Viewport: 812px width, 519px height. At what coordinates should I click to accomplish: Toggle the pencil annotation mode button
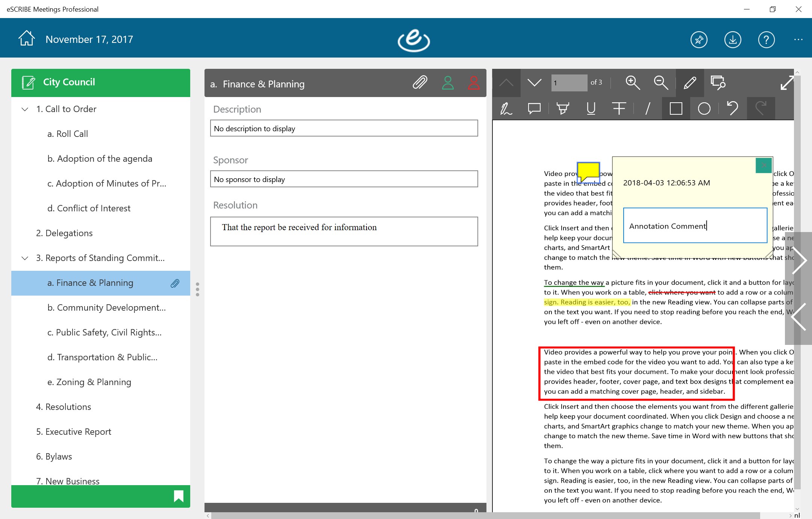[x=690, y=83]
